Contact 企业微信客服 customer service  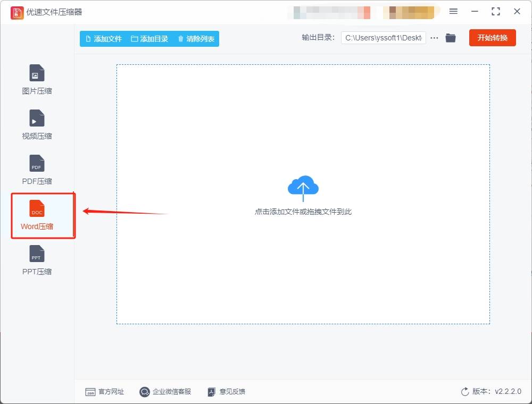[165, 392]
